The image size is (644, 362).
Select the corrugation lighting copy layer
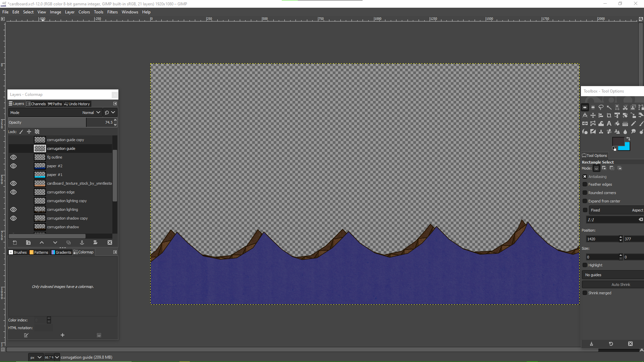[67, 201]
